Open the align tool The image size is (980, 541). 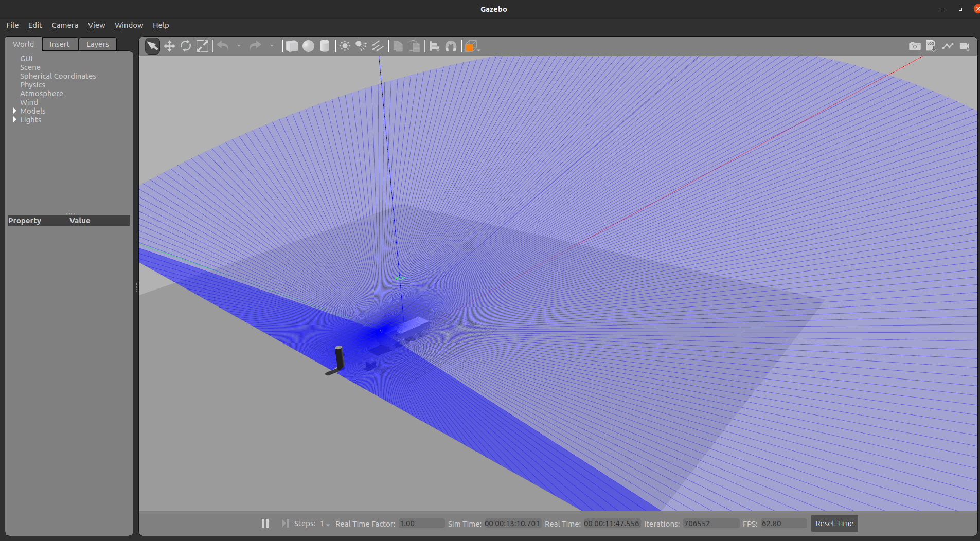coord(435,46)
